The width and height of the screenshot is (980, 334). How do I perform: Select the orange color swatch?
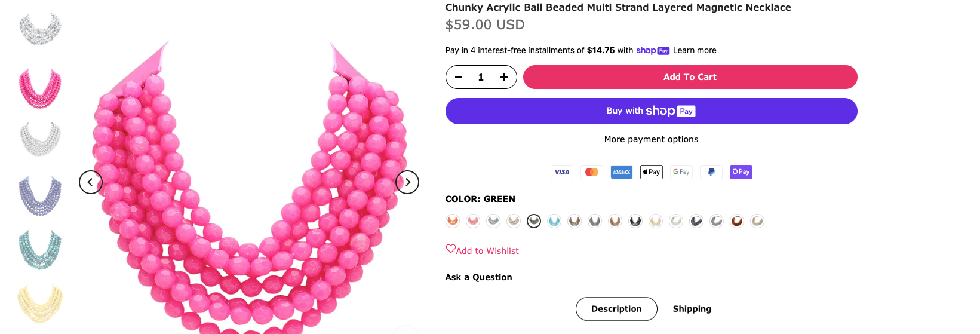pos(453,221)
